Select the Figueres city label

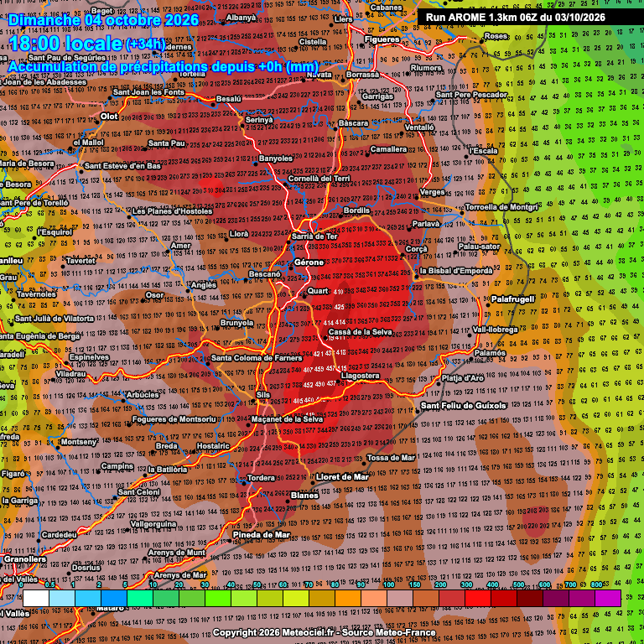pyautogui.click(x=382, y=39)
